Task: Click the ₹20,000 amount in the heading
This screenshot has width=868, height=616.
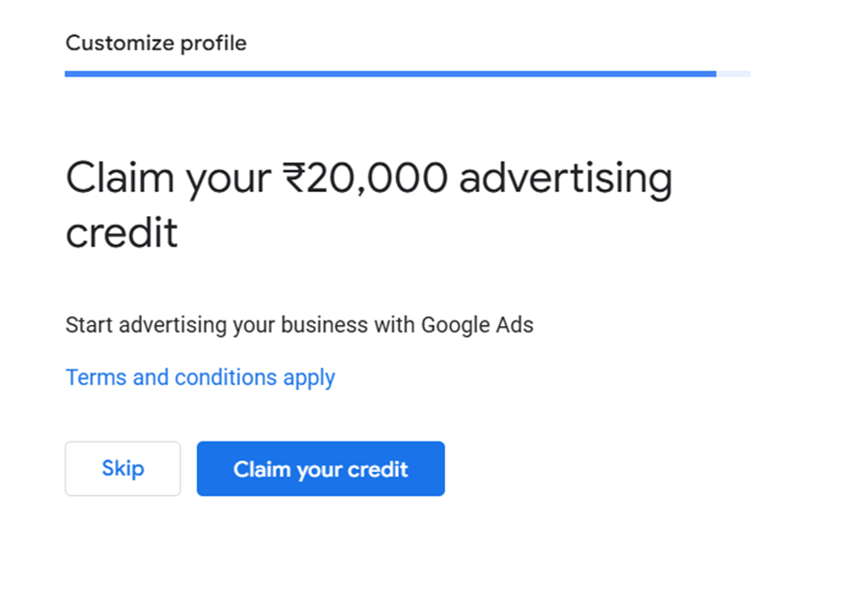Action: point(365,178)
